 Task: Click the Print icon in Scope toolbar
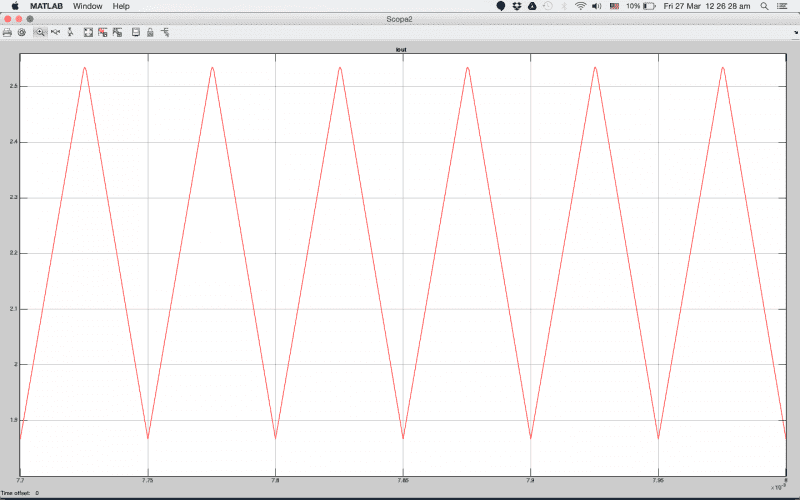(7, 32)
